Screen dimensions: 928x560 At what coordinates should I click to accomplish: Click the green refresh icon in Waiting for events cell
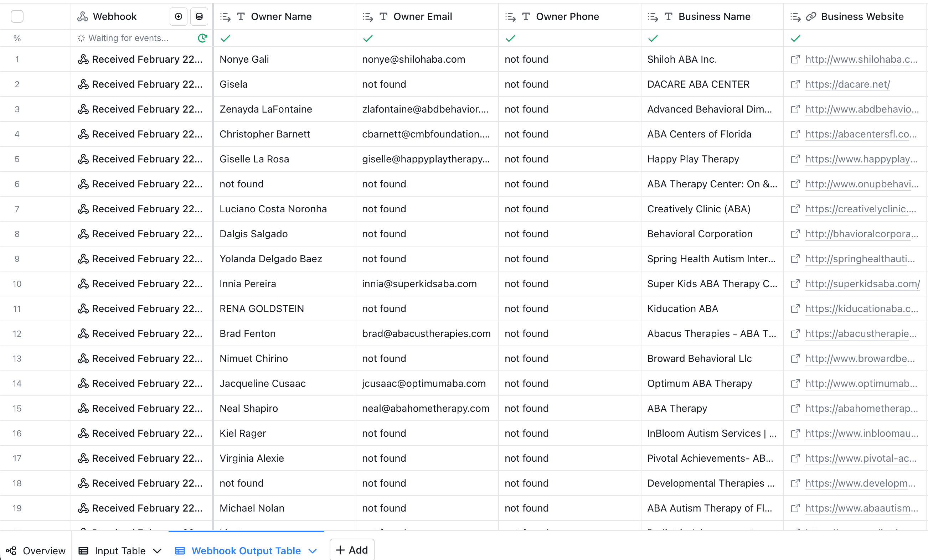(x=203, y=38)
